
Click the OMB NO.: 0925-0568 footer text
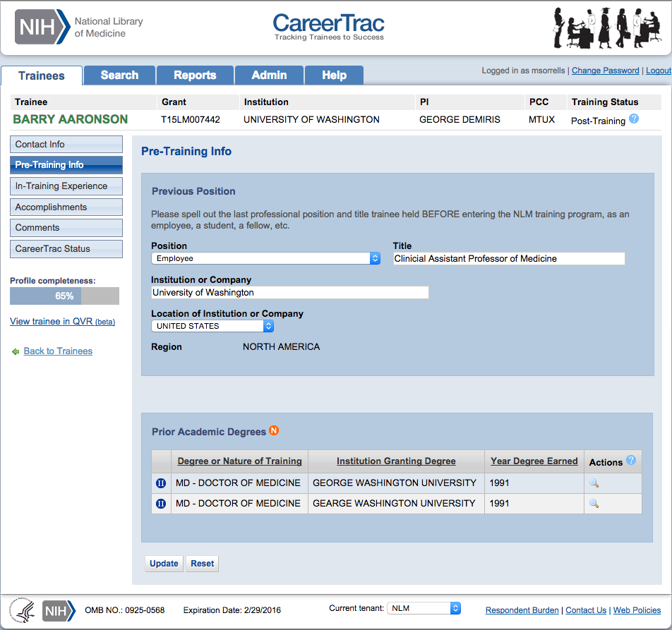pyautogui.click(x=125, y=610)
